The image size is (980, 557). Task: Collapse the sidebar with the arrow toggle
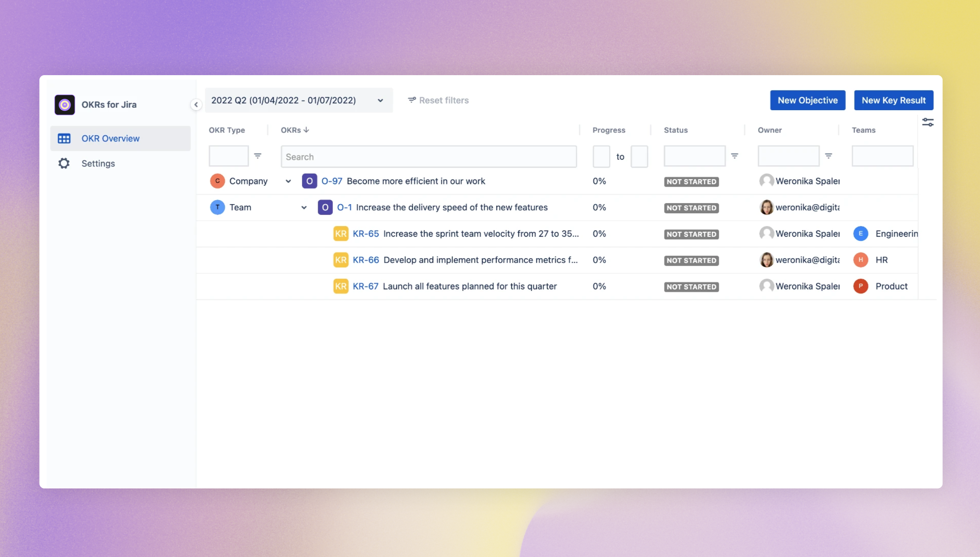[196, 105]
